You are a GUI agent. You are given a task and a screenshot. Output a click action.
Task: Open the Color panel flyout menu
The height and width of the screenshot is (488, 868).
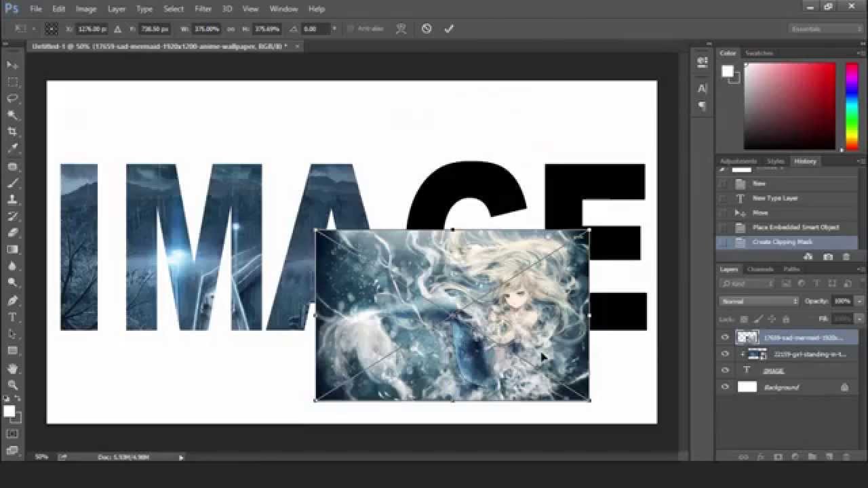(x=859, y=53)
